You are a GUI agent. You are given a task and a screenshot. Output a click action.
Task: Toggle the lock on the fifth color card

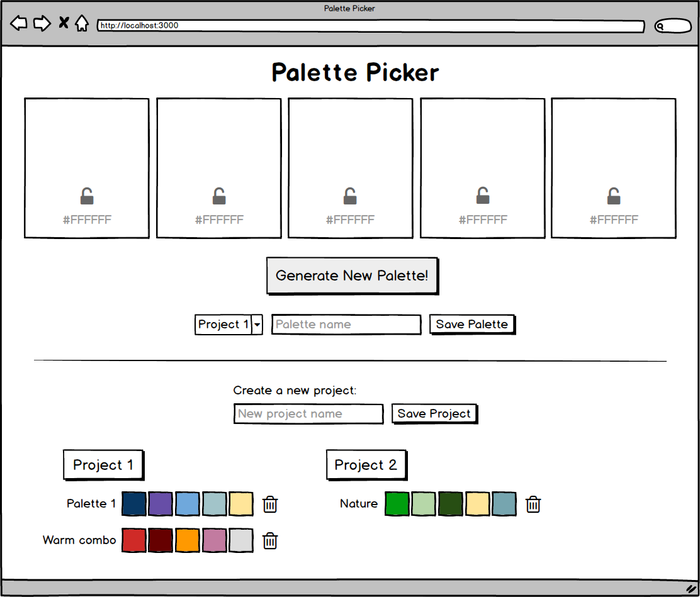pyautogui.click(x=614, y=196)
